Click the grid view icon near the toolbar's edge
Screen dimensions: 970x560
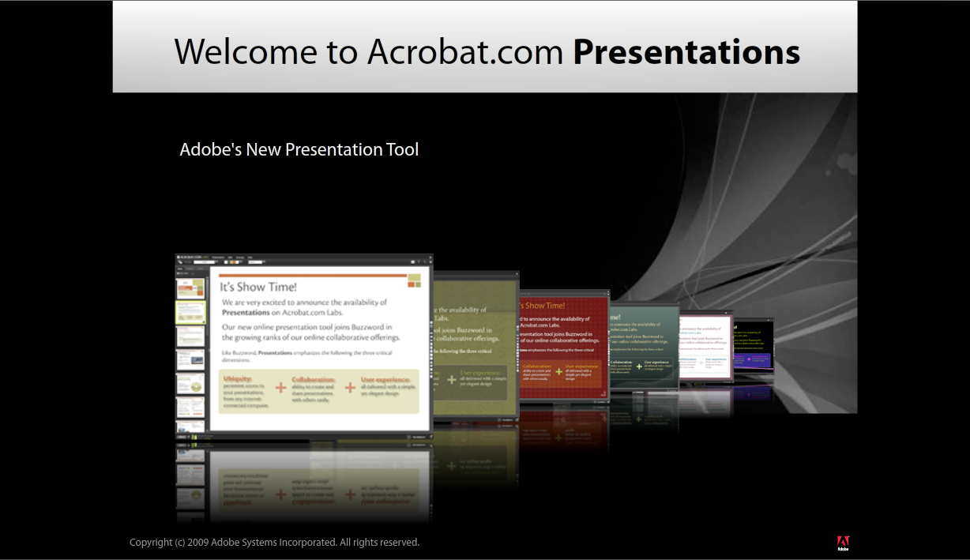click(413, 262)
